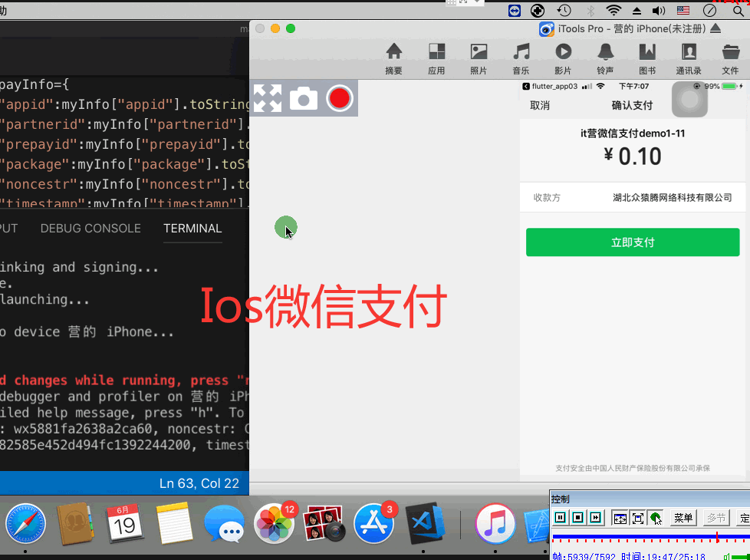The width and height of the screenshot is (750, 560).
Task: Click the "noncestr" code line in editor
Action: click(x=124, y=184)
